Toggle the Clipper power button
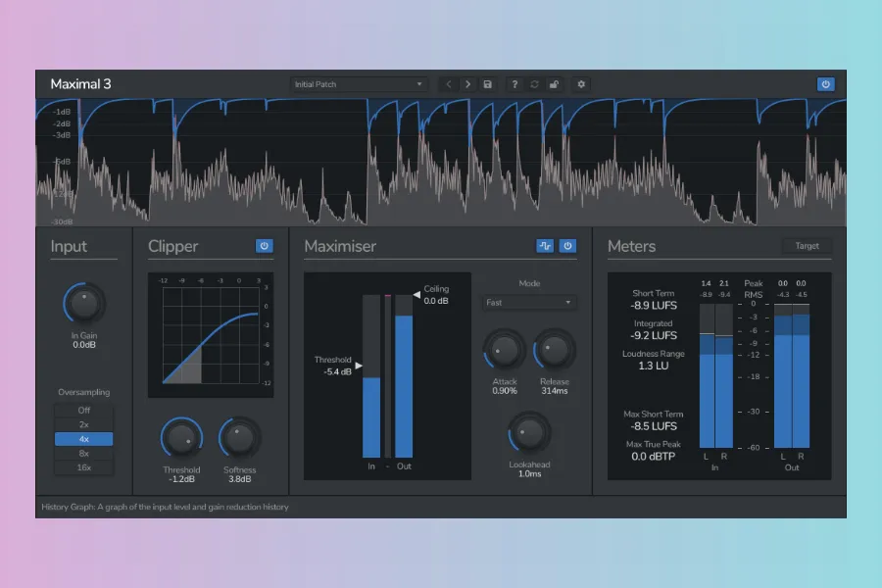Viewport: 882px width, 588px height. click(x=264, y=246)
